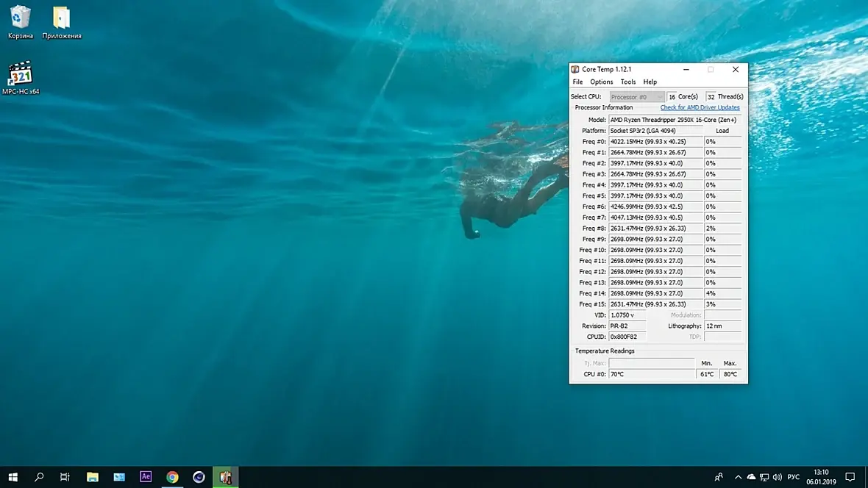Open Google Chrome from taskbar
This screenshot has width=868, height=488.
[x=172, y=477]
